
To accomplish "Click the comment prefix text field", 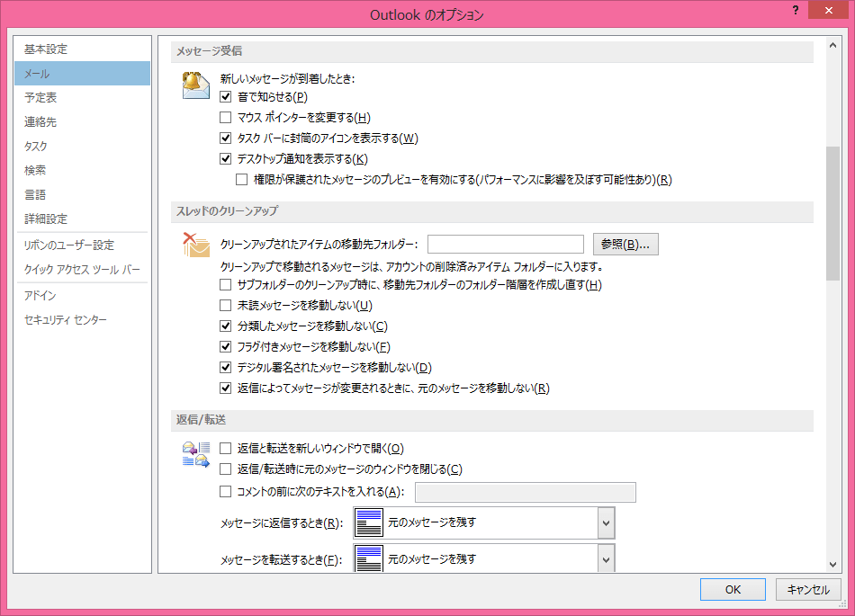I will pyautogui.click(x=525, y=493).
